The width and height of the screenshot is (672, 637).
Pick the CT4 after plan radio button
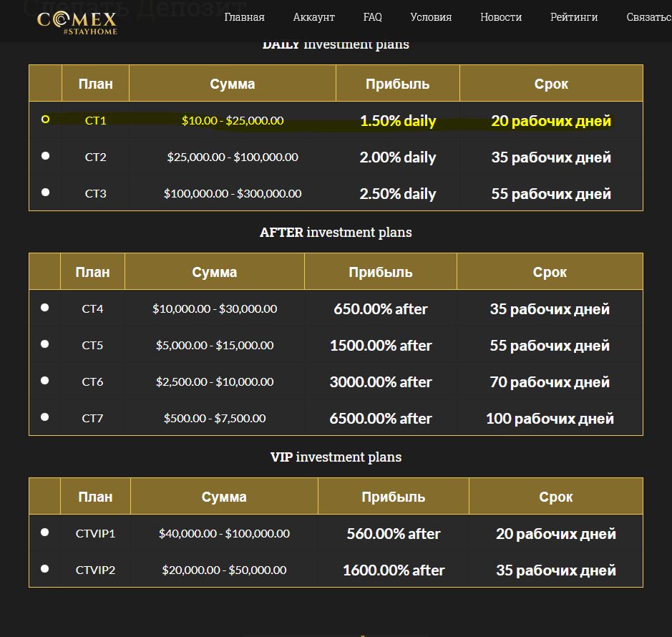[x=45, y=307]
